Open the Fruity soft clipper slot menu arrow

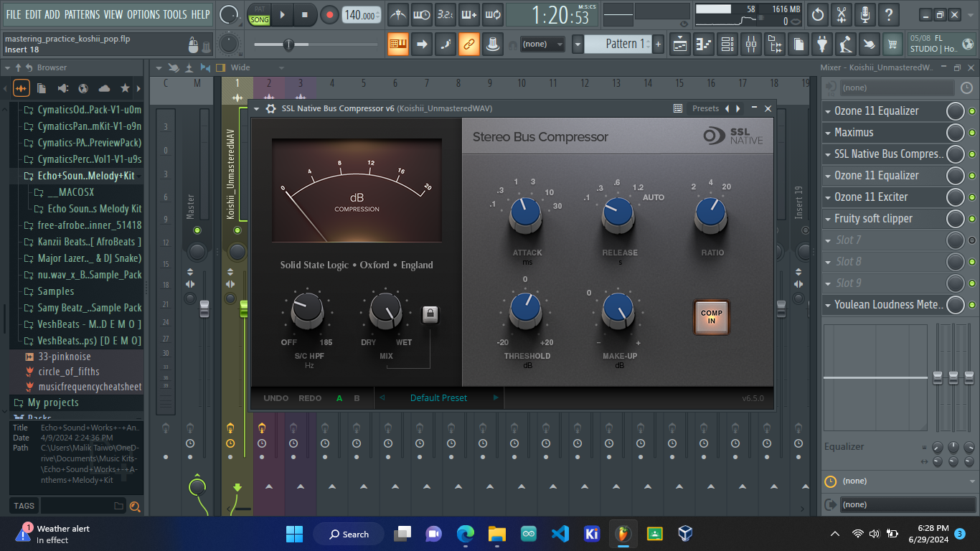827,219
